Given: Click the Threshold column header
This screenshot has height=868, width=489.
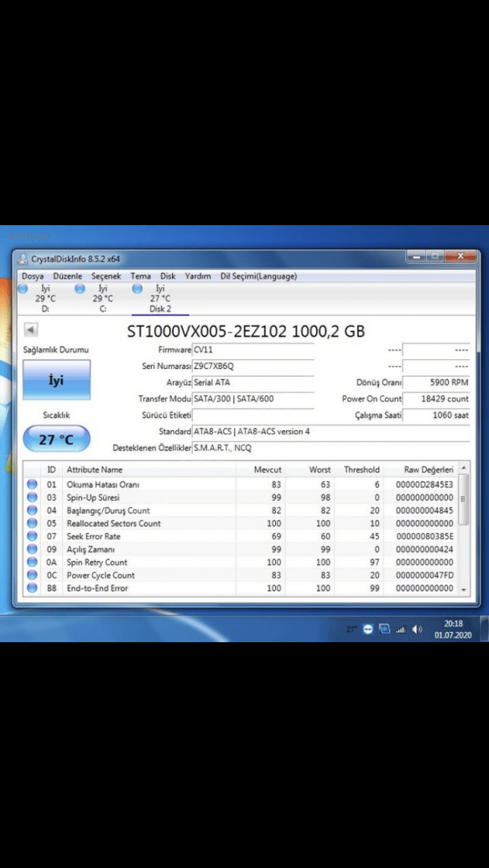Looking at the screenshot, I should tap(359, 469).
